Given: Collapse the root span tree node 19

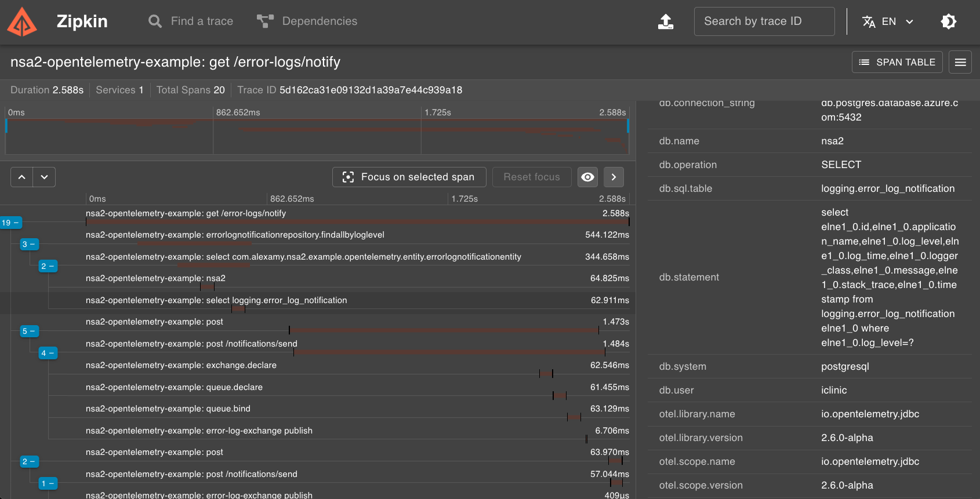Looking at the screenshot, I should [10, 223].
